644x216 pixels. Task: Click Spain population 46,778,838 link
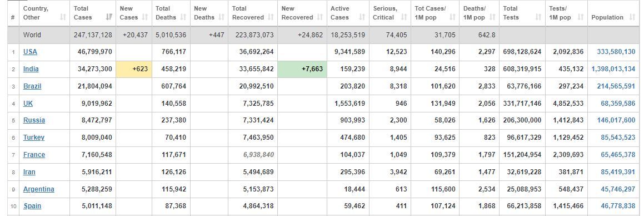pos(618,206)
